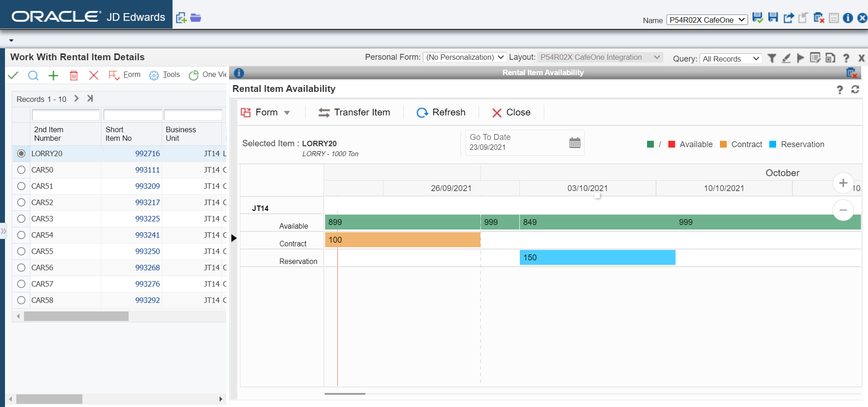Select the LORRY20 row radio button
Viewport: 868px width, 407px height.
tap(21, 153)
